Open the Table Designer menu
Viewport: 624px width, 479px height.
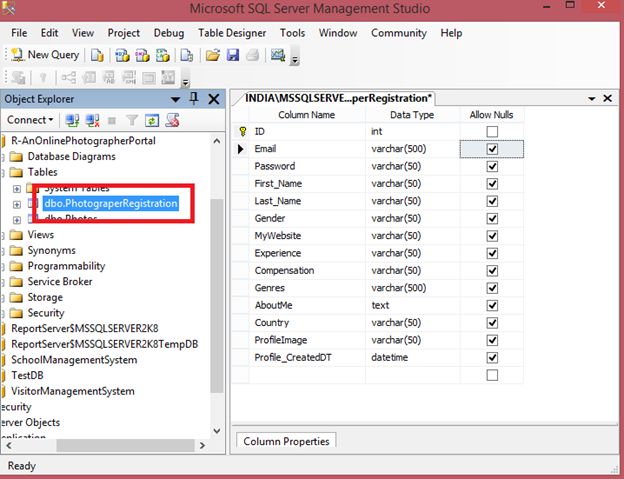(x=232, y=33)
